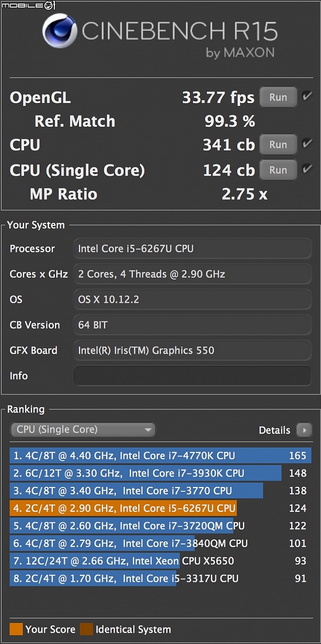Select the OS field showing OS X 10.12.2
The height and width of the screenshot is (644, 321).
(192, 299)
